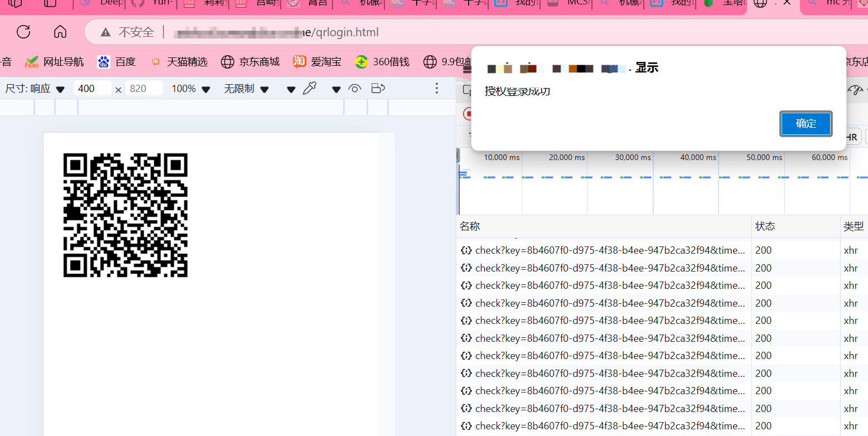Viewport: 868px width, 436px height.
Task: Click the 30,000 ms timeline marker
Action: (633, 157)
